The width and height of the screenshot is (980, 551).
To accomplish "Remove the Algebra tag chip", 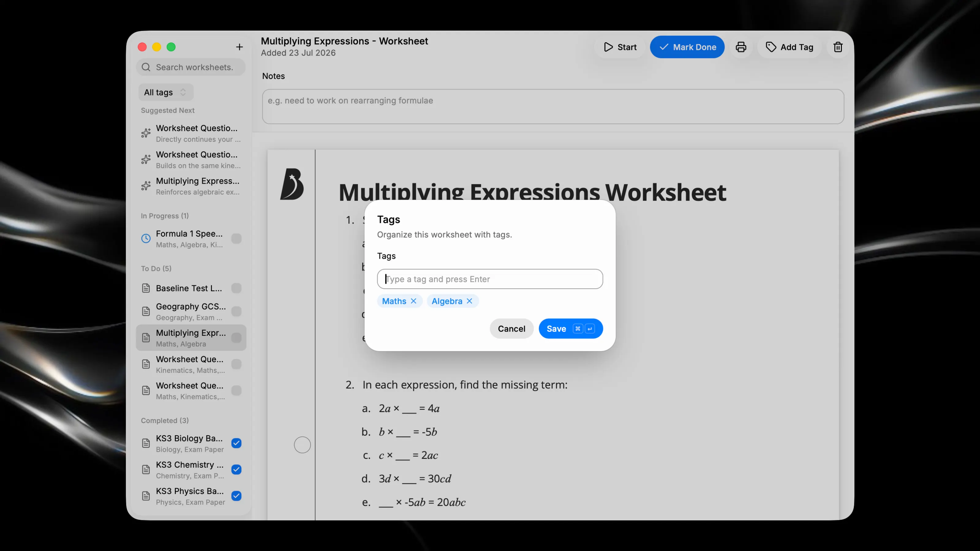I will (x=469, y=301).
